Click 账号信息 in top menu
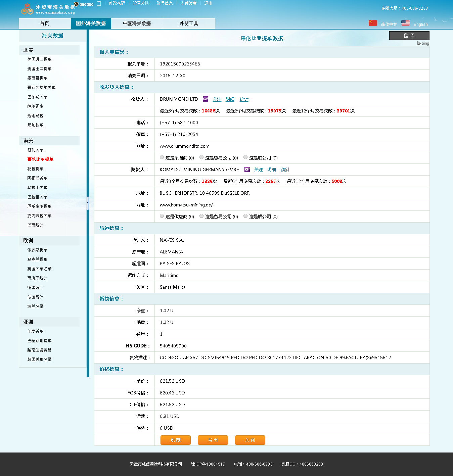Image resolution: width=453 pixels, height=476 pixels. click(165, 3)
